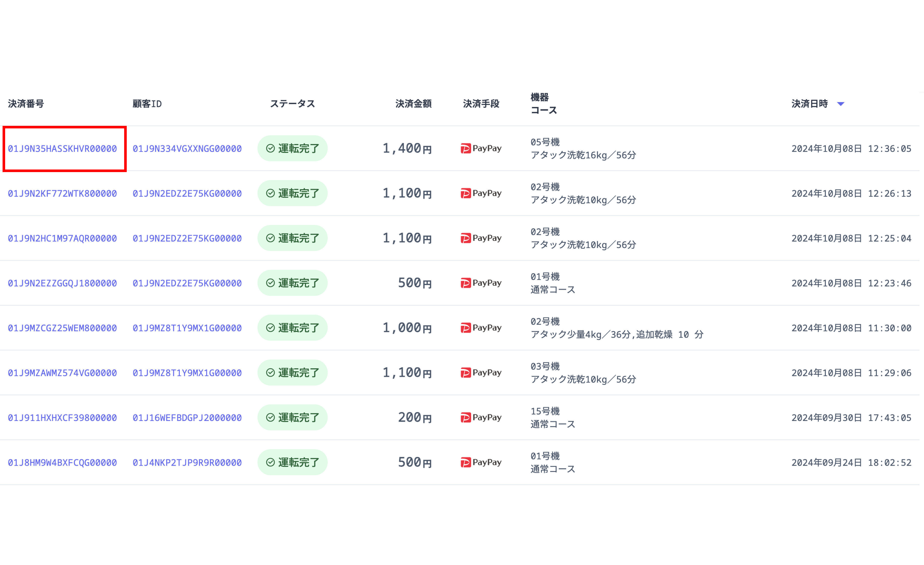Open payment 01J9N2HC1M97AQR00000
The width and height of the screenshot is (924, 565).
coord(62,238)
